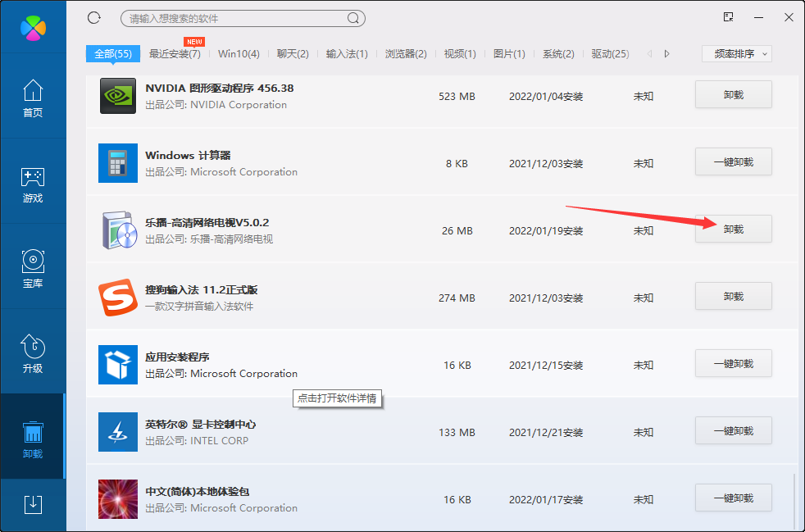This screenshot has height=532, width=805.
Task: Click the 2022/01/17安装 date text
Action: pos(546,500)
